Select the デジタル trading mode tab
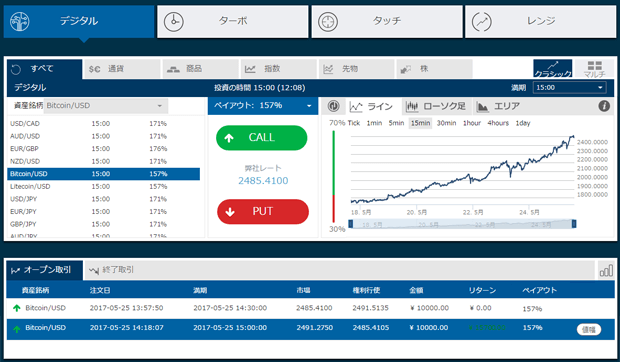620x362 pixels. (x=79, y=22)
